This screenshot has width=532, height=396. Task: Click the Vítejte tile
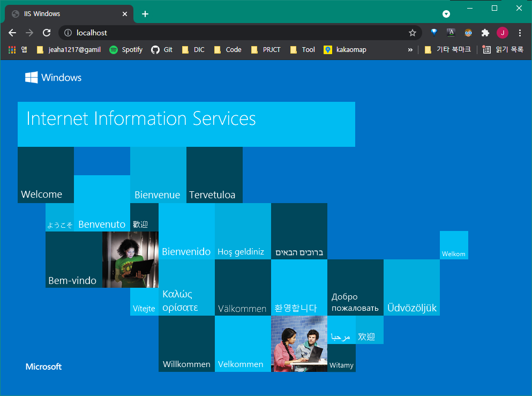click(144, 302)
